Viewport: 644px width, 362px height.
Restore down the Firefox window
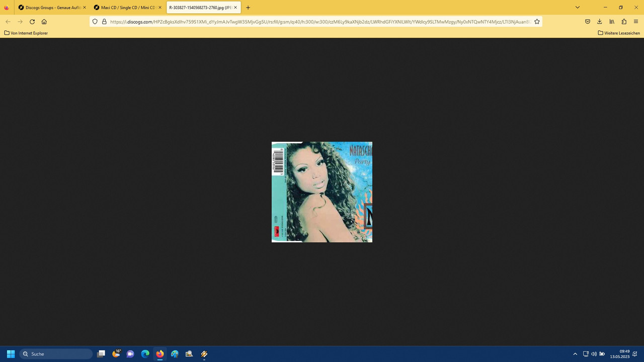tap(621, 8)
